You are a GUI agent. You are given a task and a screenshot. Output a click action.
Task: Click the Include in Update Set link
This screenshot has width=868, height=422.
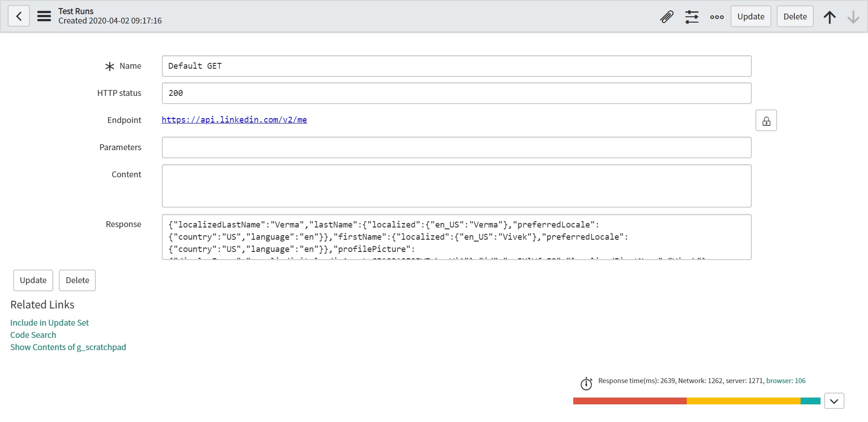[49, 322]
